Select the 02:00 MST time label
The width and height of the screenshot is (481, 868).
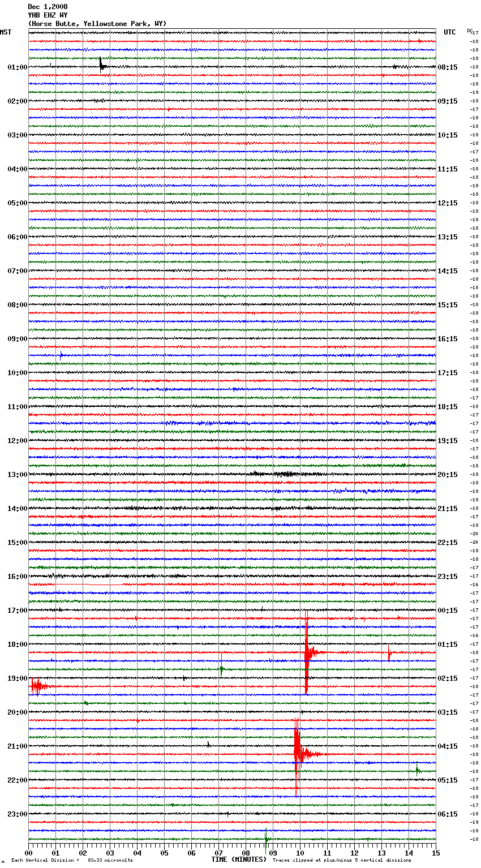[18, 101]
